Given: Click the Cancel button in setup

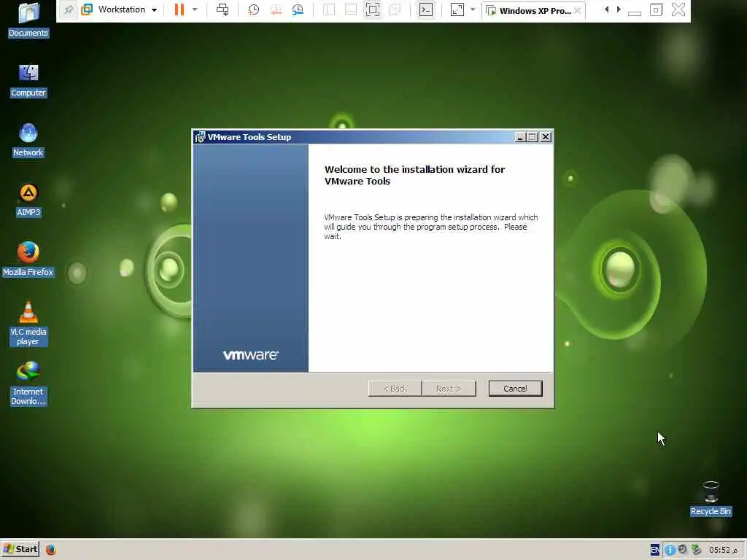Looking at the screenshot, I should coord(515,389).
